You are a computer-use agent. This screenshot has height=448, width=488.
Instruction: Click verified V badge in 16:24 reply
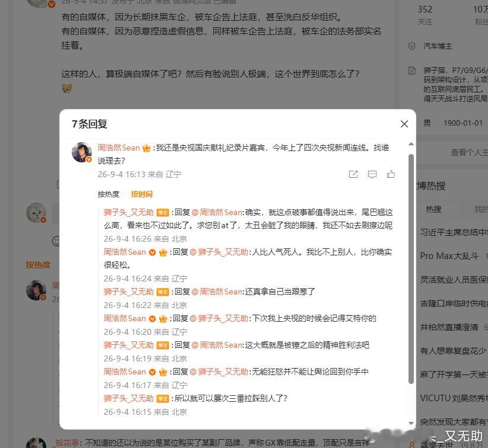click(x=152, y=252)
